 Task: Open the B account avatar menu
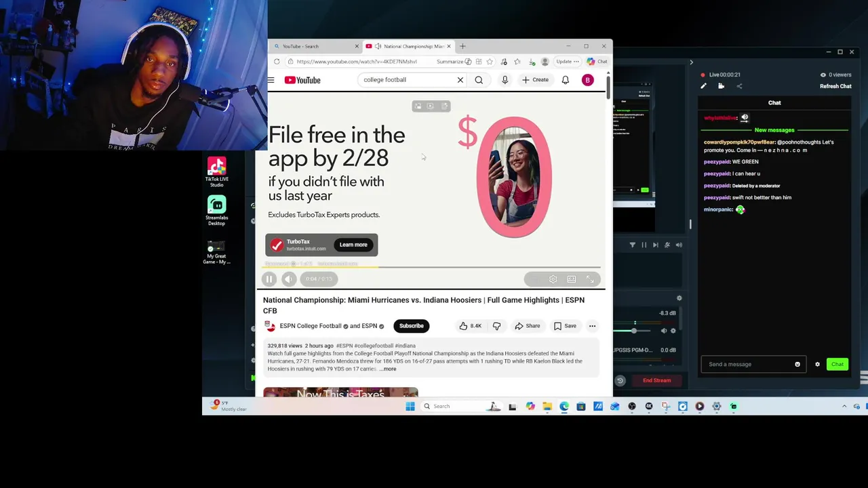pyautogui.click(x=588, y=80)
